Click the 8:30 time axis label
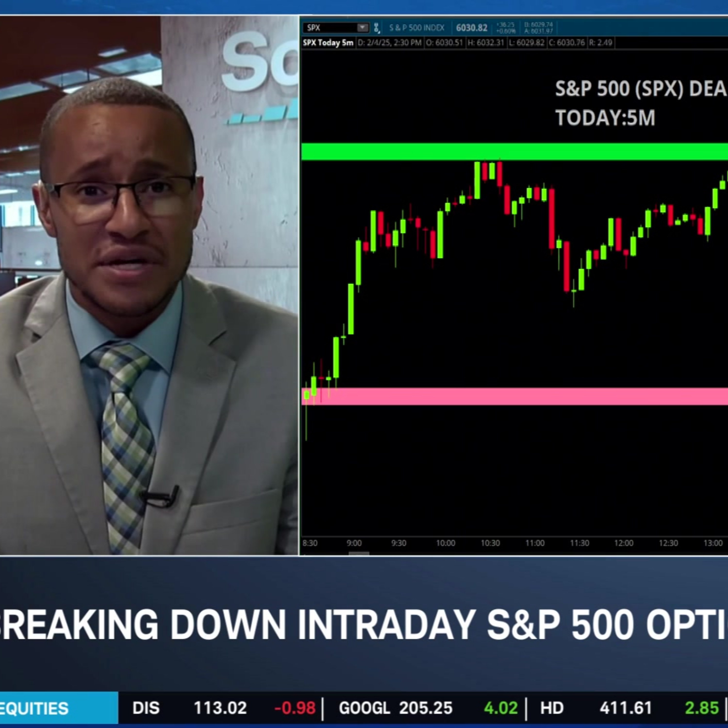 [x=310, y=543]
